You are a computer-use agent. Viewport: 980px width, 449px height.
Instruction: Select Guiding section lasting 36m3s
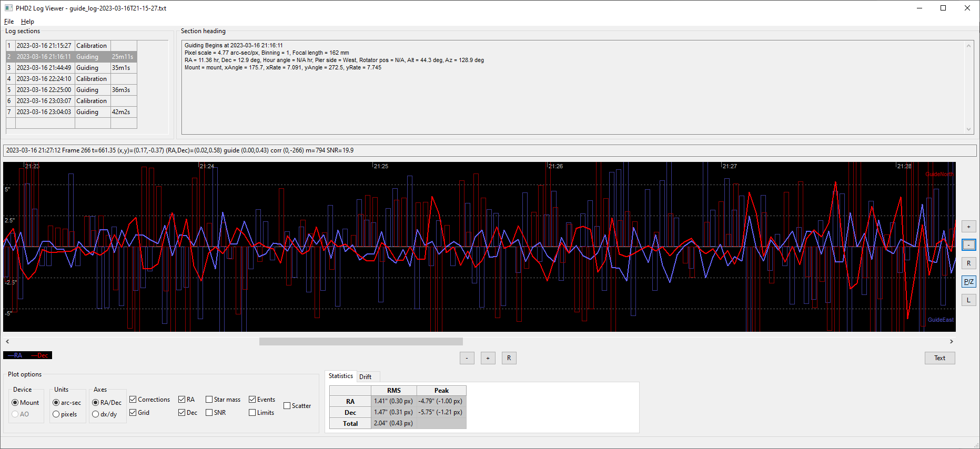point(72,90)
